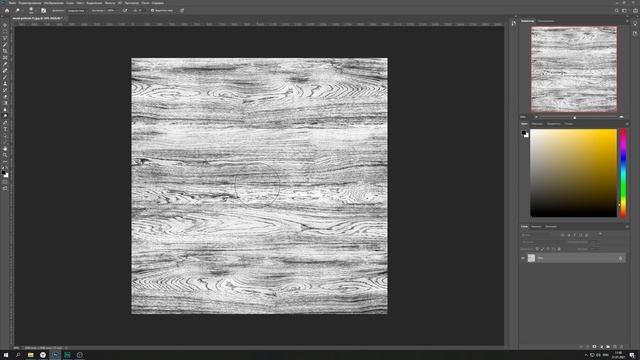Screen dimensions: 640x360
Task: Toggle layer filtering switch in Layers panel
Action: click(x=600, y=234)
